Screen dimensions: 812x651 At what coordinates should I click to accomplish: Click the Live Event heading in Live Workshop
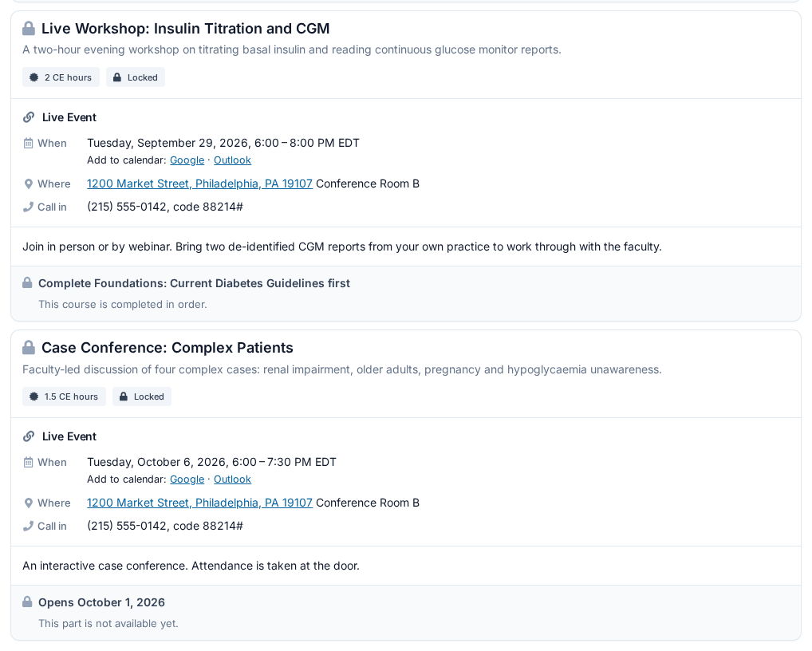point(69,117)
